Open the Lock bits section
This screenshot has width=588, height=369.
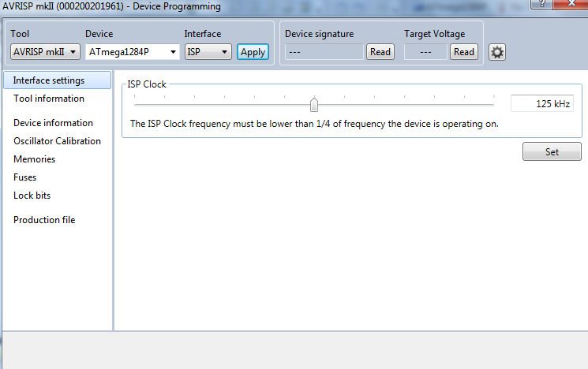click(32, 196)
